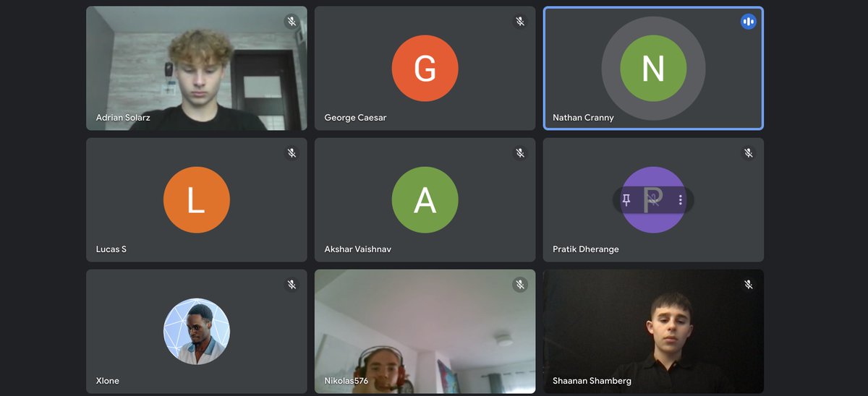The width and height of the screenshot is (868, 396).
Task: Click the name label George Caesar
Action: tap(355, 118)
